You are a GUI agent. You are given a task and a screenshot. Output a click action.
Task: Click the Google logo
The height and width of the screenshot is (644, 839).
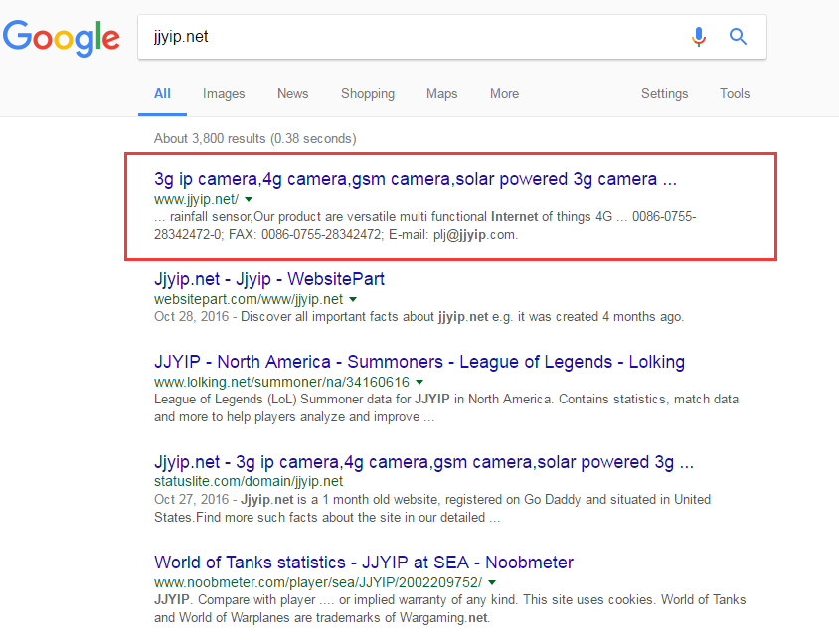point(61,38)
